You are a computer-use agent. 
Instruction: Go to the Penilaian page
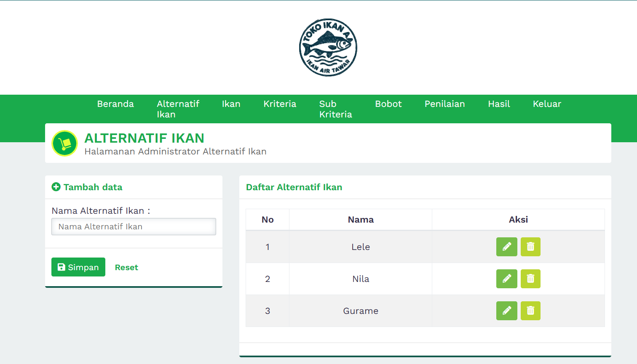pos(444,104)
